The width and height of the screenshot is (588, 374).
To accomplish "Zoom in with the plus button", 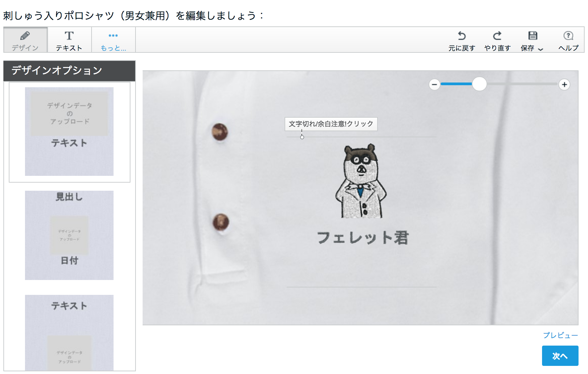I will click(x=564, y=85).
